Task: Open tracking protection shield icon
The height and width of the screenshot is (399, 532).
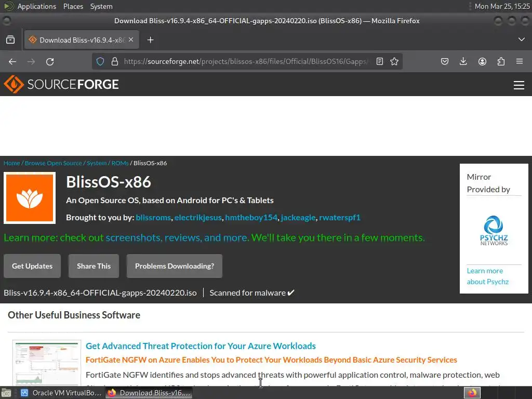Action: [x=100, y=61]
